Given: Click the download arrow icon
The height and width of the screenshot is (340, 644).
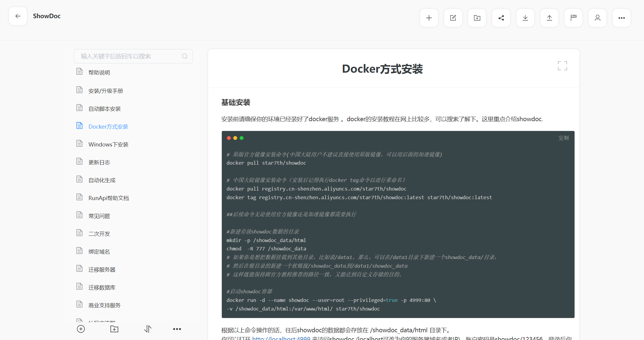Looking at the screenshot, I should click(525, 18).
